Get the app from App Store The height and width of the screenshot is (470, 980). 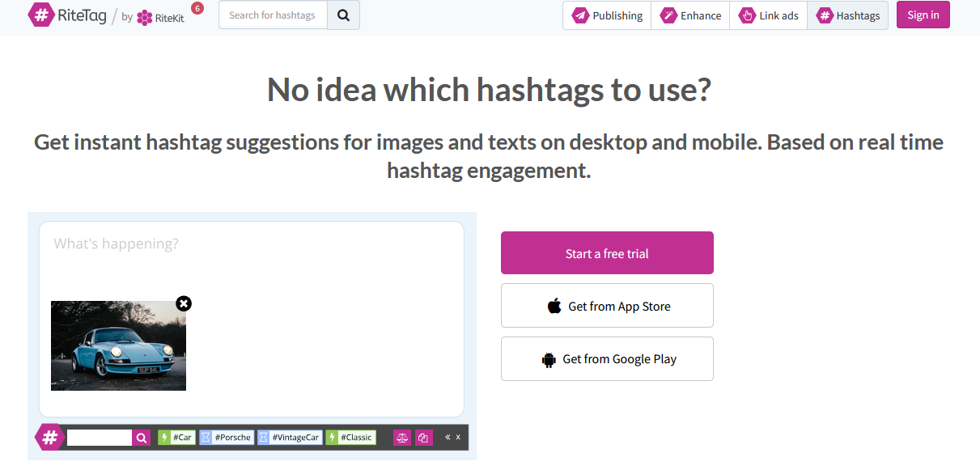(x=607, y=306)
